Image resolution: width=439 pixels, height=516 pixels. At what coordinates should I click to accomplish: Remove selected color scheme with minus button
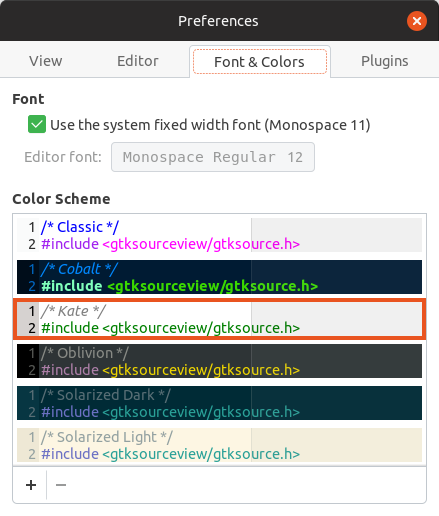coord(61,485)
